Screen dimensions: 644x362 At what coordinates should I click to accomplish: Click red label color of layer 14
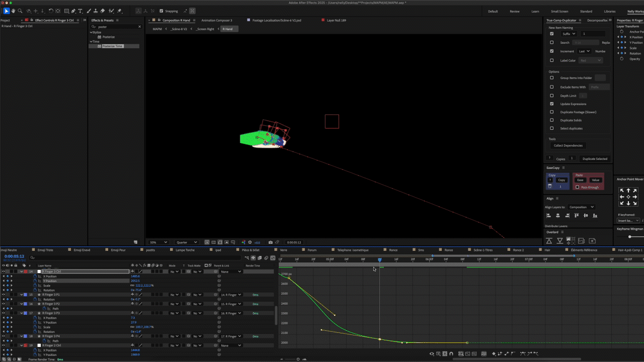click(x=25, y=271)
